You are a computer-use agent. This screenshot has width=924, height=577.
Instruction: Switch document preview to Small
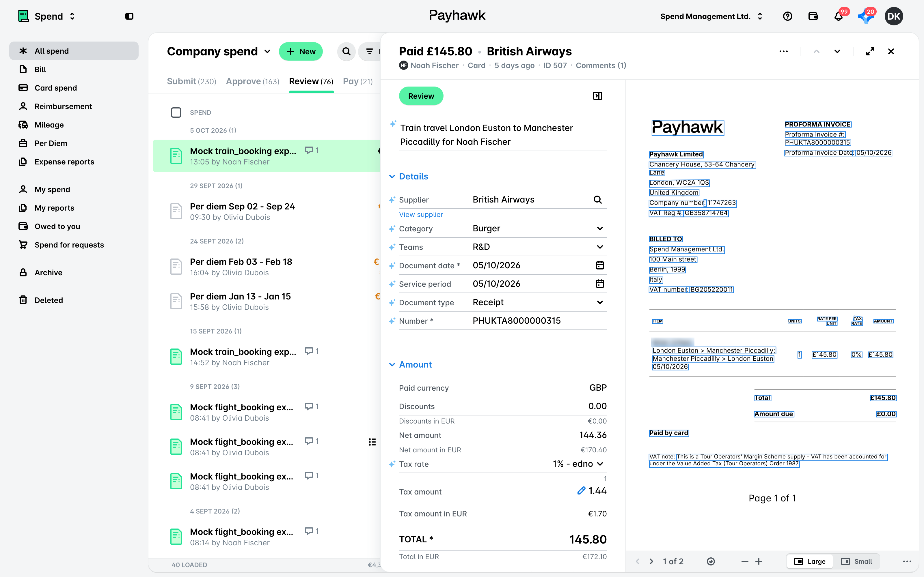(x=856, y=561)
